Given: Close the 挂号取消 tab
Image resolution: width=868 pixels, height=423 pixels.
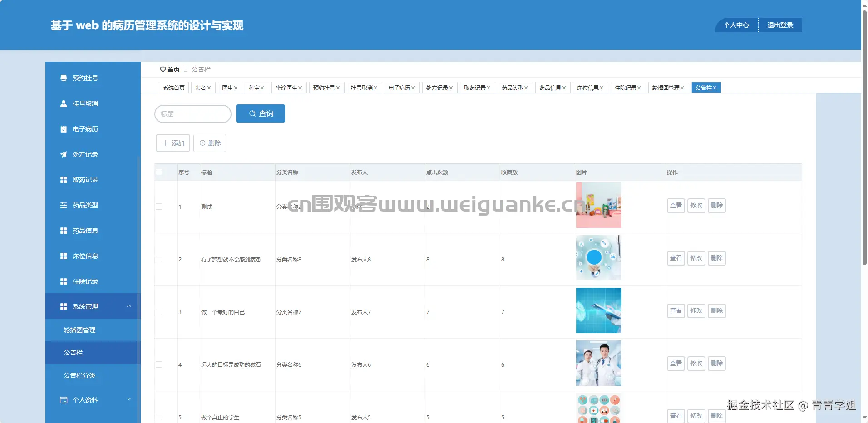Looking at the screenshot, I should [x=375, y=88].
